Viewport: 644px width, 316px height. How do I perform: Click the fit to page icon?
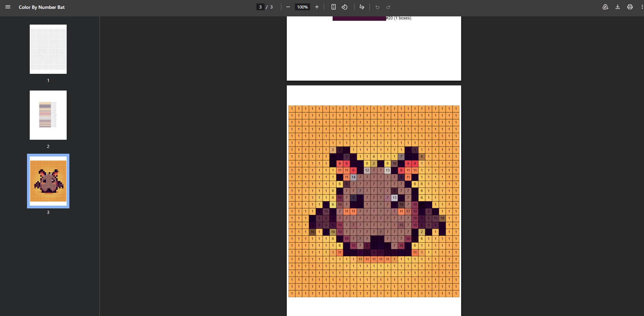[x=334, y=7]
